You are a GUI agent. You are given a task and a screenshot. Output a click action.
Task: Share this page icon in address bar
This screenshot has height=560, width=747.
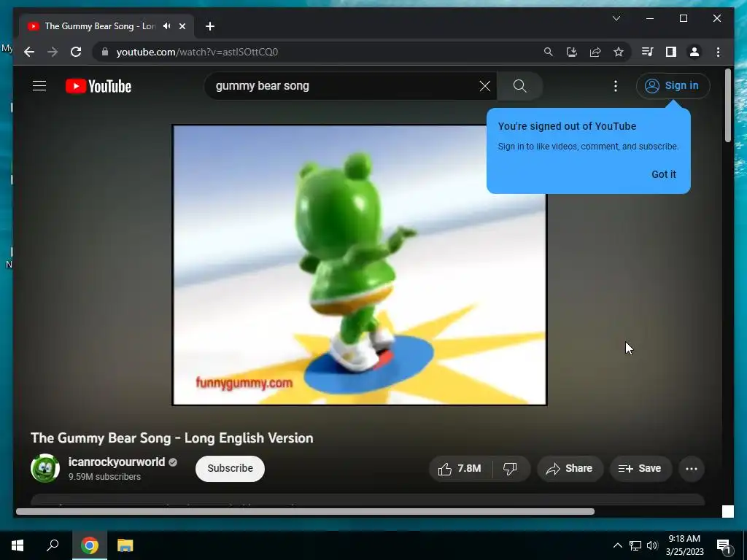point(595,52)
